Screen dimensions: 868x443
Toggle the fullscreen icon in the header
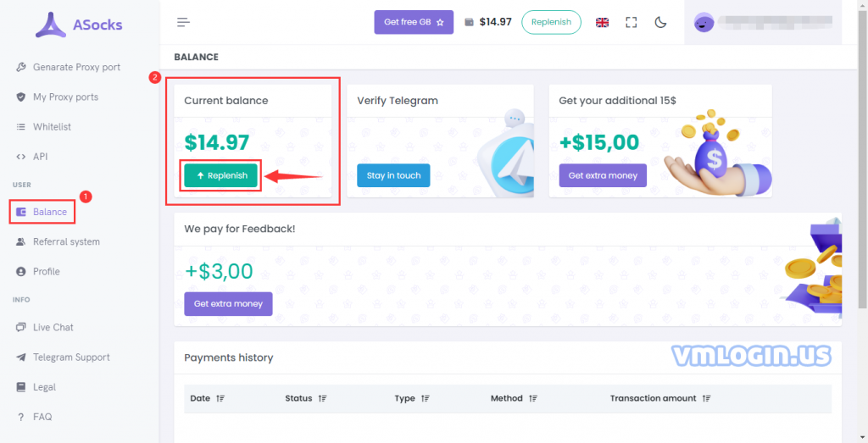coord(631,22)
